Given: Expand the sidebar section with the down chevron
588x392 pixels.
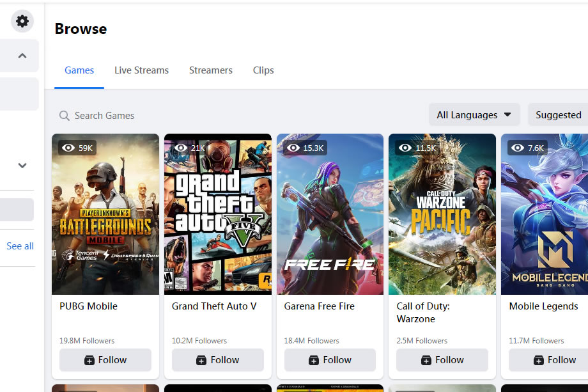Looking at the screenshot, I should (21, 165).
